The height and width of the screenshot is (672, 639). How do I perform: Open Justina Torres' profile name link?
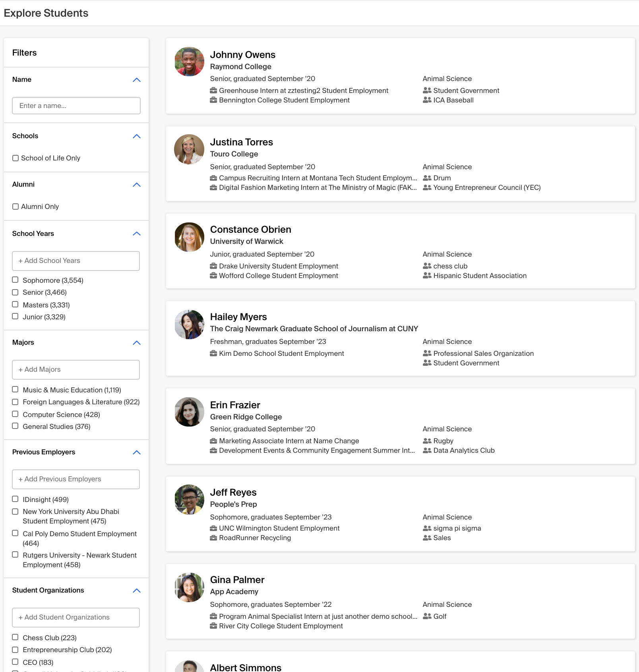[x=241, y=142]
